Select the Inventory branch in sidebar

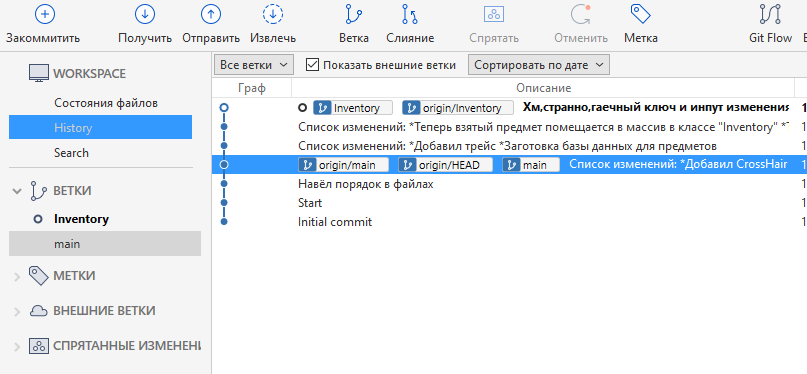pos(81,219)
